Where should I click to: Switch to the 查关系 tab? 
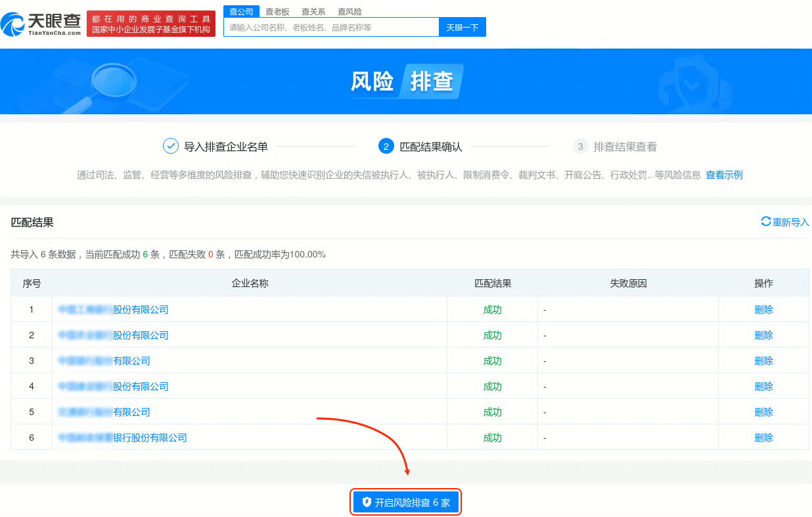click(313, 11)
